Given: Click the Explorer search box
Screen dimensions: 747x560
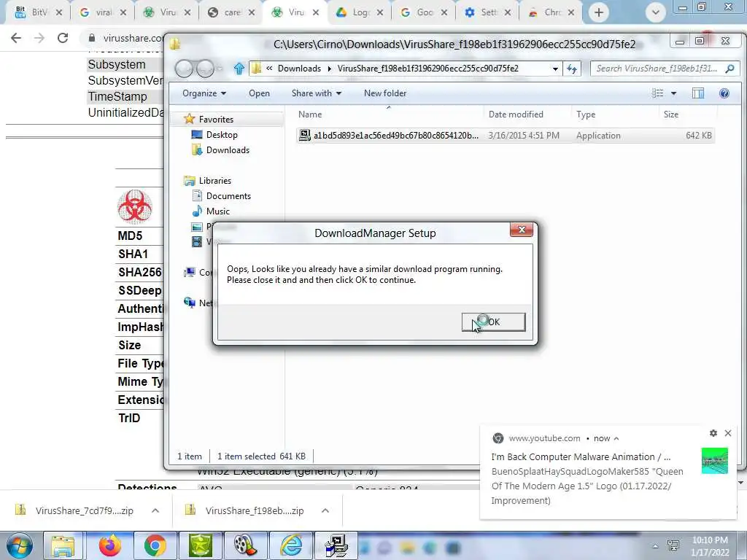Looking at the screenshot, I should click(x=664, y=69).
